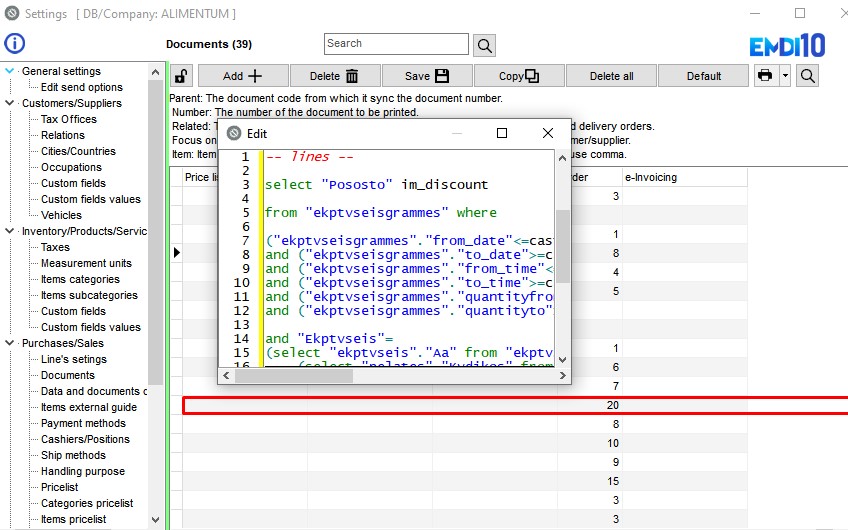
Task: Click the Edit dialog horizontal scroll-left arrow
Action: click(226, 375)
